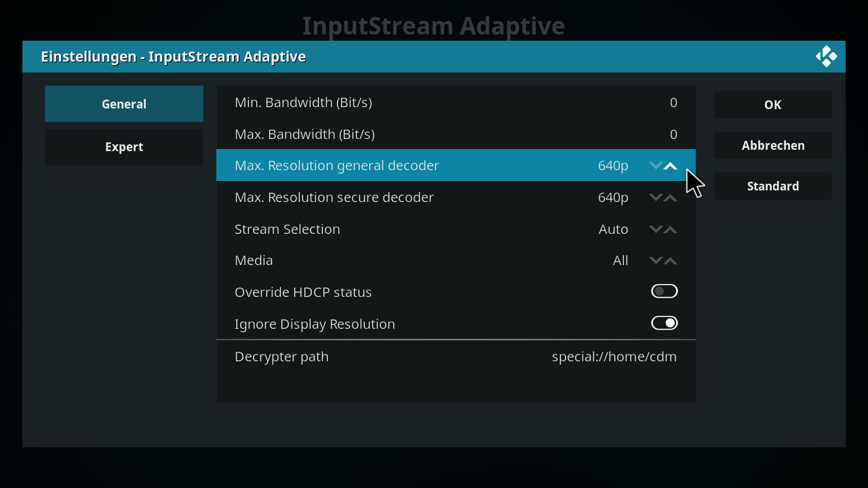Decrease Max. Resolution general decoder with down arrow
The width and height of the screenshot is (868, 488).
[x=656, y=166]
